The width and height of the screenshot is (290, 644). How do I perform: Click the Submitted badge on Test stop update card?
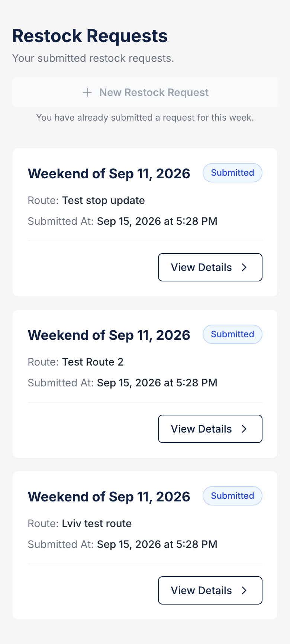pos(232,173)
